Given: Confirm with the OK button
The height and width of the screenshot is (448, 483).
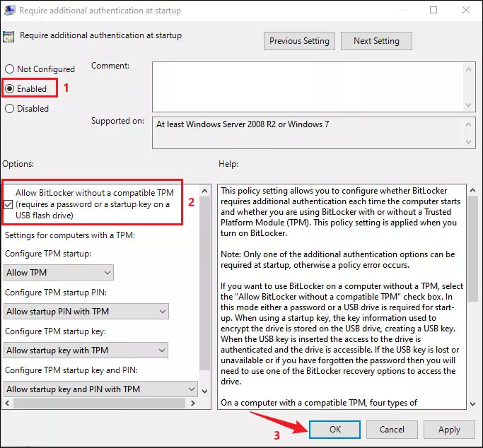Looking at the screenshot, I should point(334,429).
